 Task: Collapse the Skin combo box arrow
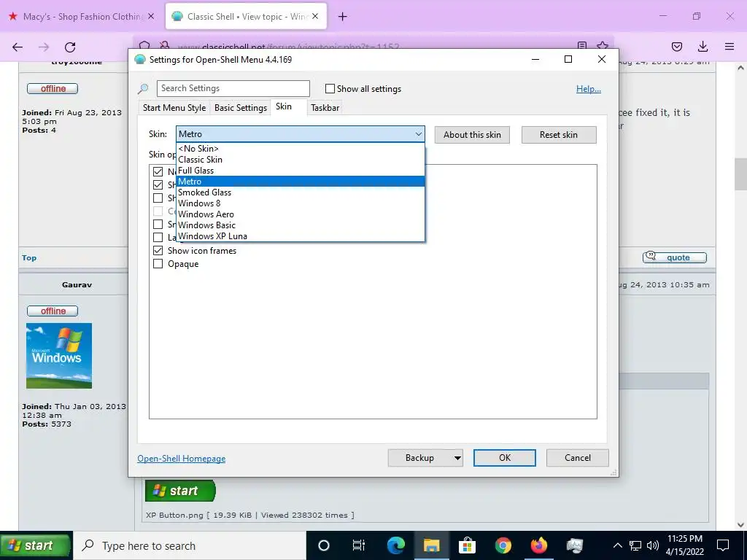click(x=418, y=134)
